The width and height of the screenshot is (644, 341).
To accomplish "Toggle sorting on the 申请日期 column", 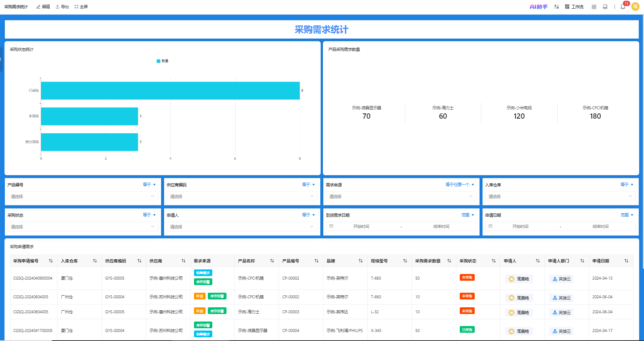I will coord(627,261).
